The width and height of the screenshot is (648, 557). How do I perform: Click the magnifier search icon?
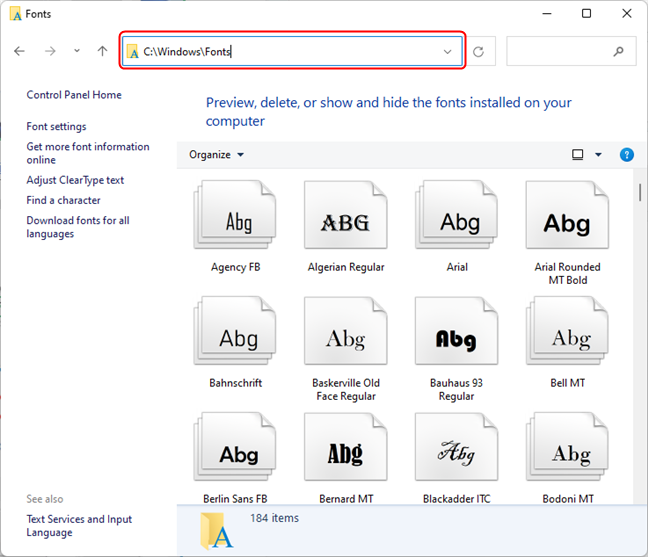pos(618,51)
